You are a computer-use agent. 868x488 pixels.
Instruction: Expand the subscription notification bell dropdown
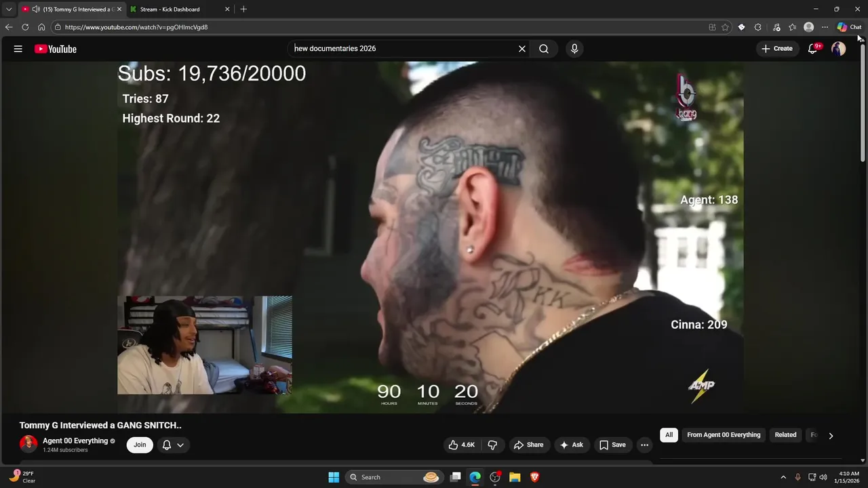coord(173,445)
